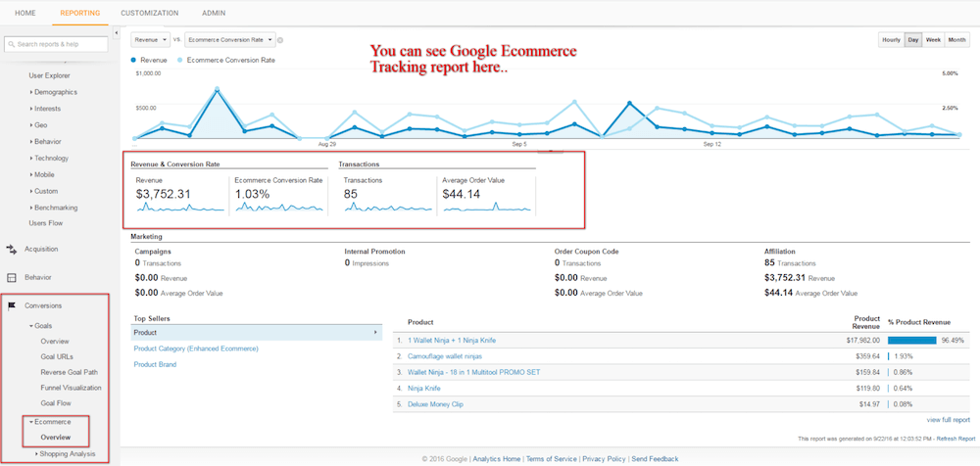Click the $17,982.00 product revenue value
Image resolution: width=980 pixels, height=466 pixels.
click(861, 341)
